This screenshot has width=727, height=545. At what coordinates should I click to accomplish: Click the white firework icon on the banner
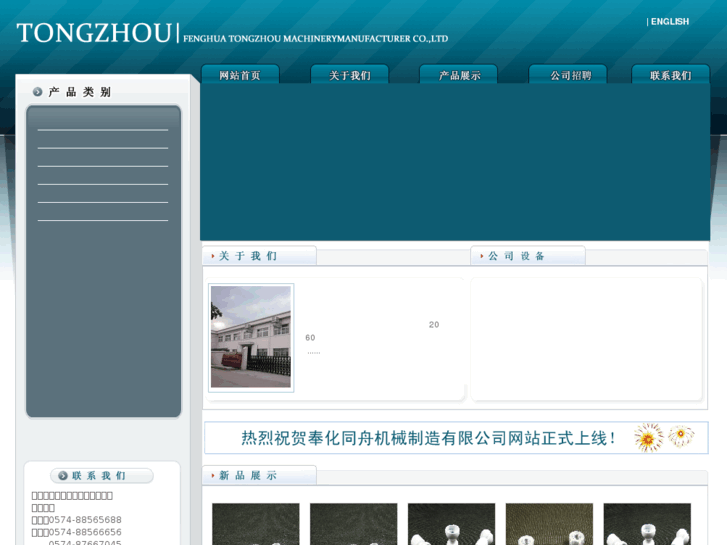[681, 436]
